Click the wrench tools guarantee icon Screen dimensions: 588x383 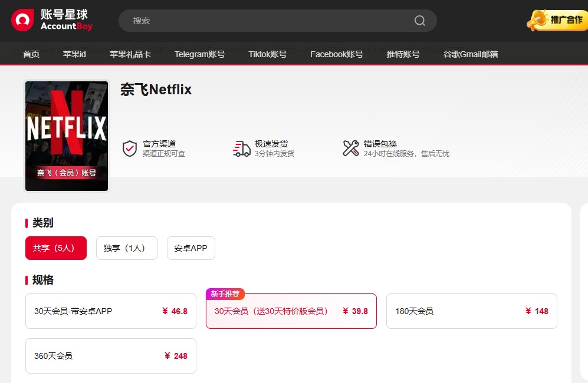351,148
